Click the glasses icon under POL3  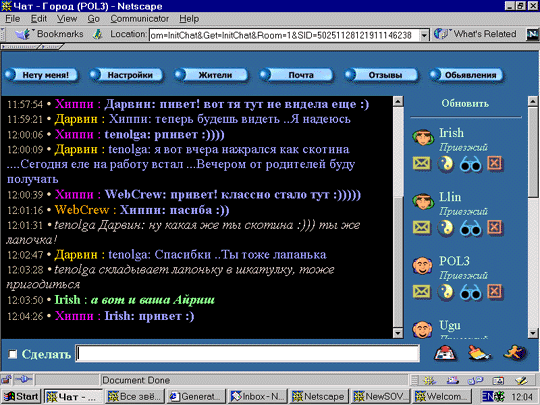point(470,292)
